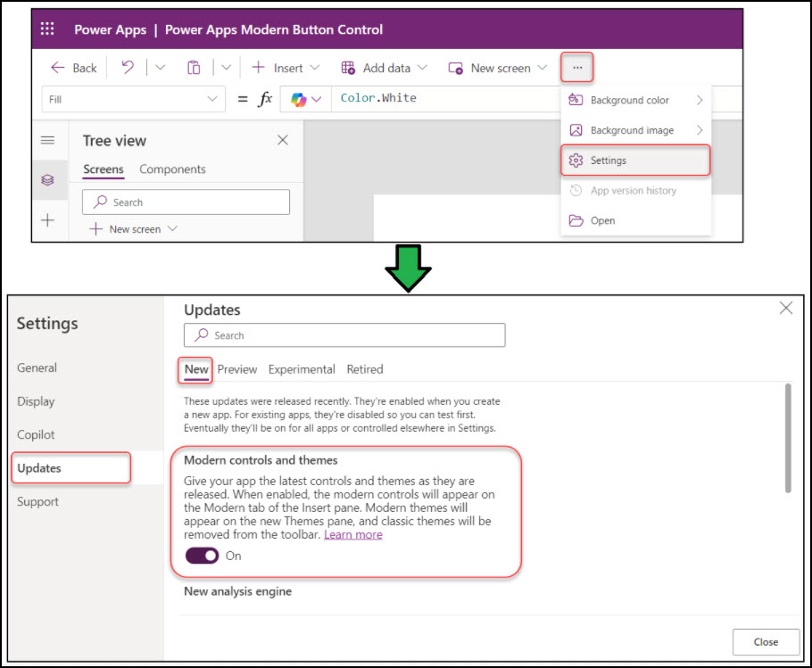This screenshot has width=812, height=668.
Task: Open Copilot settings section
Action: pos(36,434)
